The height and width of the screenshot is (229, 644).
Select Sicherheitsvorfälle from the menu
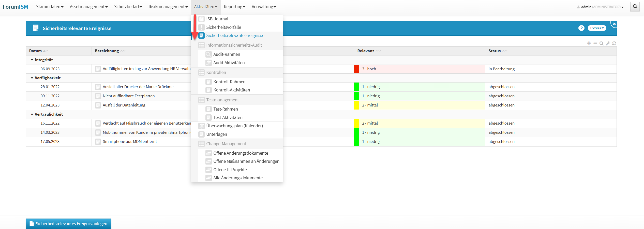(x=223, y=27)
